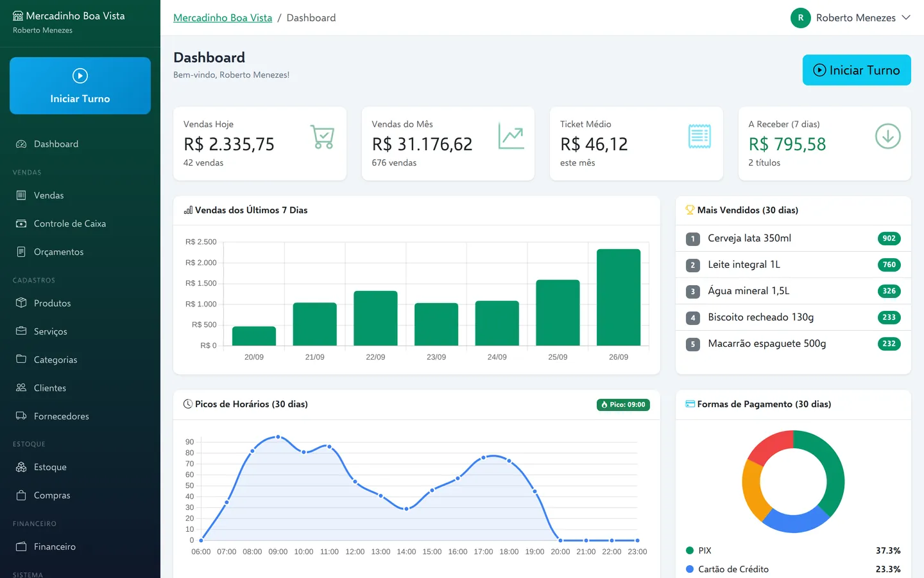Image resolution: width=924 pixels, height=578 pixels.
Task: Click the clock icon beside Picos de Horários
Action: tap(188, 404)
